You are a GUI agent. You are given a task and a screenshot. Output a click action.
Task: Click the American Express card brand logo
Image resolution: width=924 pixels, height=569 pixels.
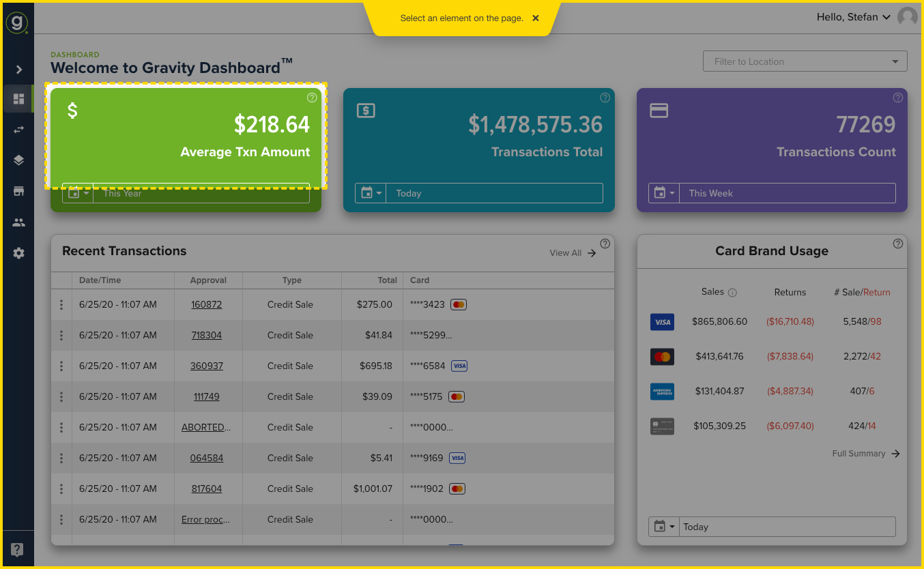point(662,391)
